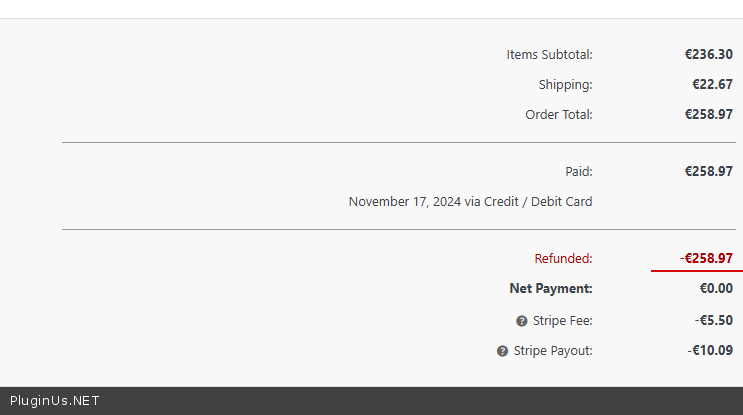Viewport: 743px width, 415px height.
Task: Click the Stripe Payout help icon
Action: pyautogui.click(x=502, y=351)
